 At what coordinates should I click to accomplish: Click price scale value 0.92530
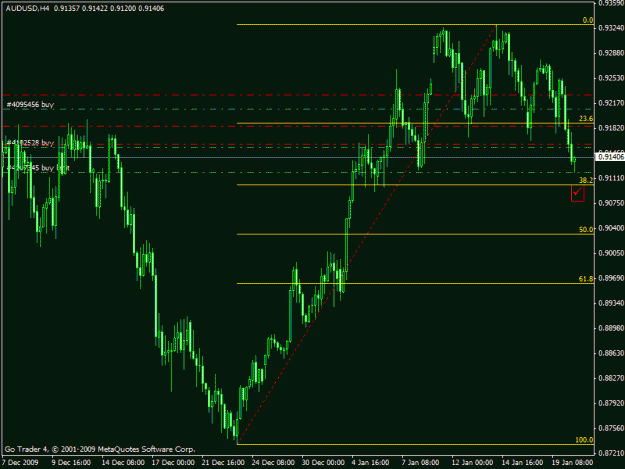click(x=611, y=78)
